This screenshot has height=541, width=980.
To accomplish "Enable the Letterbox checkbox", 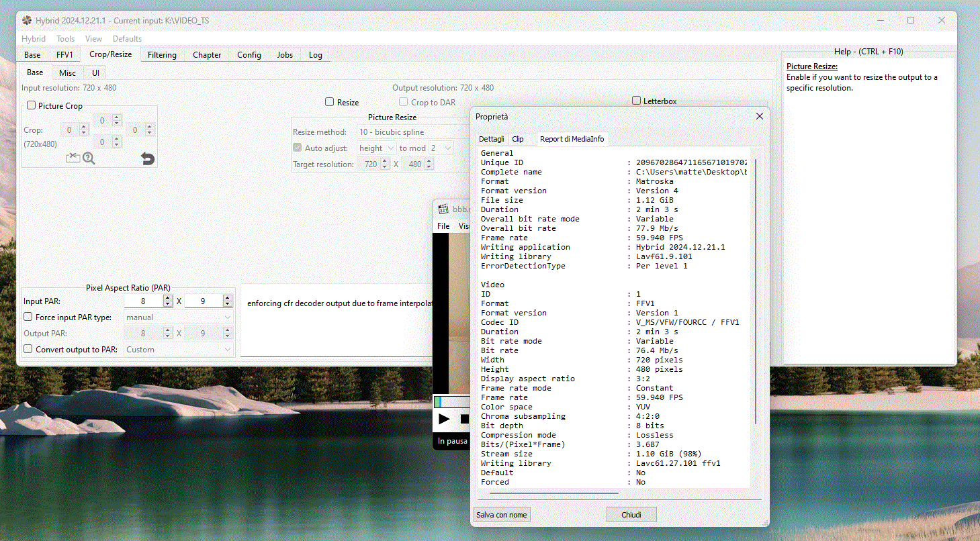I will point(636,101).
